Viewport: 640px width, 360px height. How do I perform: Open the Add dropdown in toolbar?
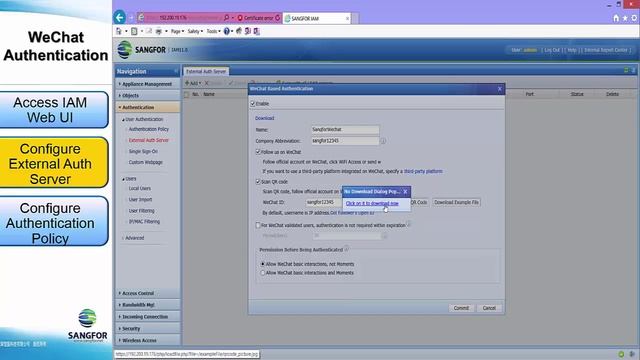(193, 83)
